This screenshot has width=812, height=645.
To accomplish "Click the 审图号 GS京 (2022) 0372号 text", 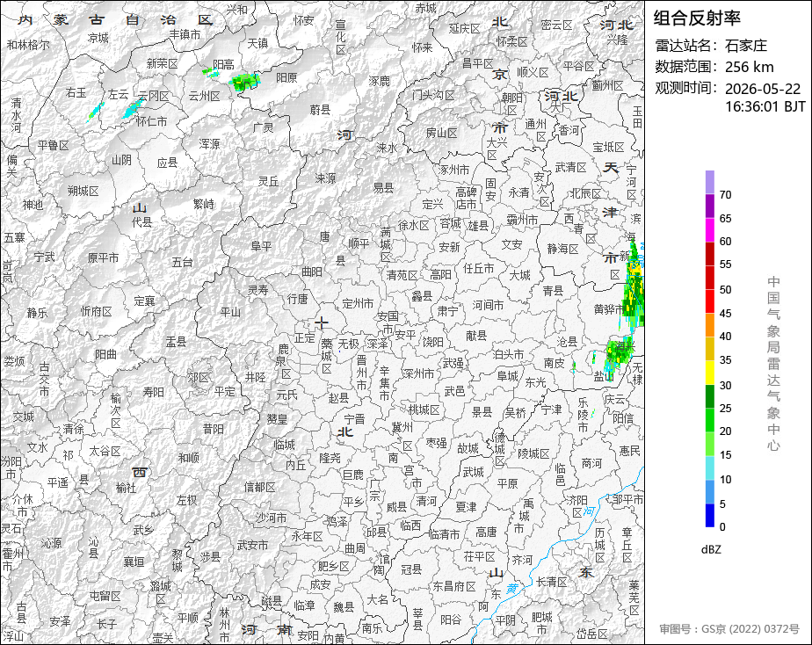I will pyautogui.click(x=729, y=629).
